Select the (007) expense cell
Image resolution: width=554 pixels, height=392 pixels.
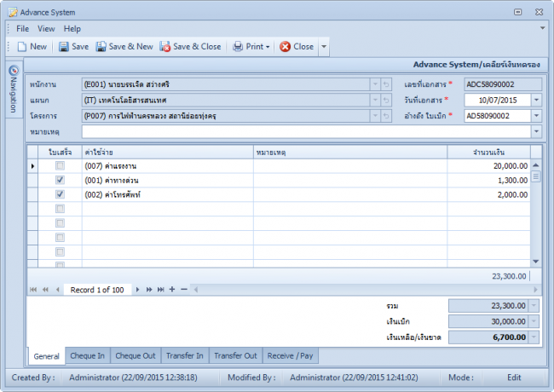(x=167, y=166)
